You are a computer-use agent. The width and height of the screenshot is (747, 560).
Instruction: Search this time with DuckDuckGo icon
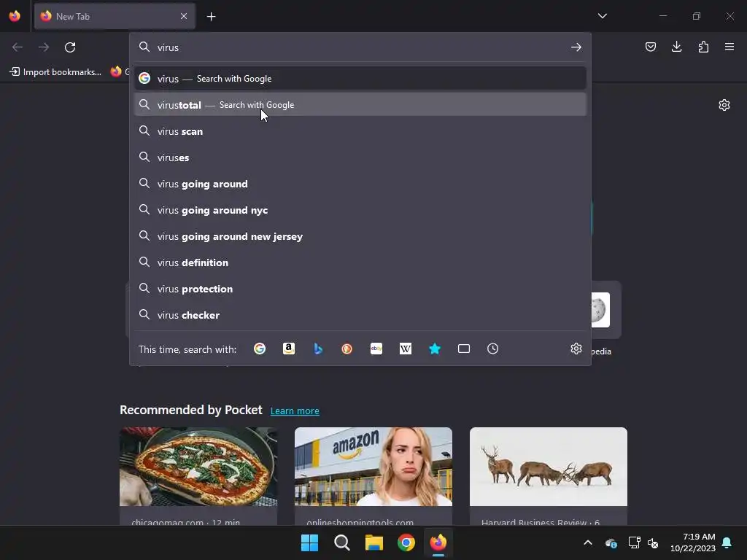click(x=347, y=349)
